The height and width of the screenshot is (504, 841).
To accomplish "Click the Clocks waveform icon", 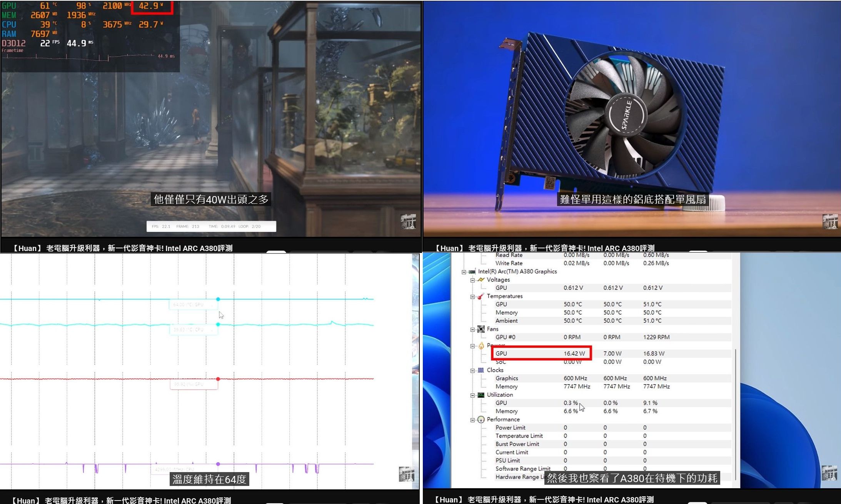I will pyautogui.click(x=481, y=370).
